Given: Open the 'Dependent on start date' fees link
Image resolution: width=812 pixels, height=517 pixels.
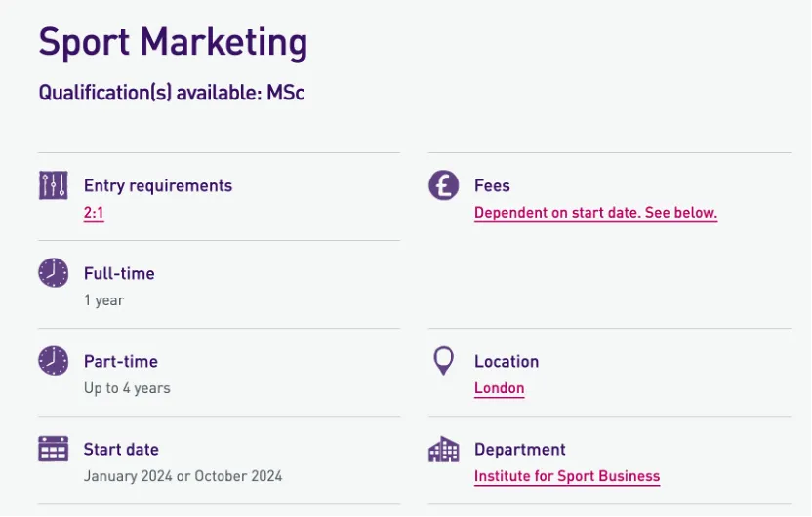Looking at the screenshot, I should point(595,213).
